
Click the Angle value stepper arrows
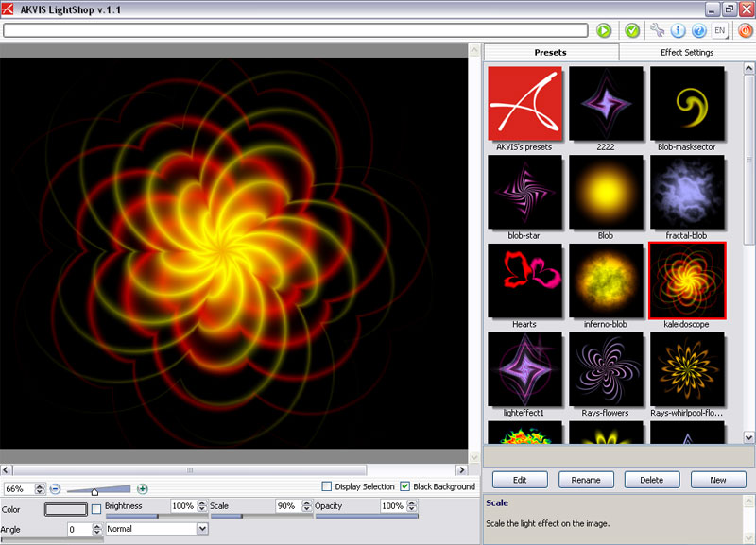click(97, 530)
